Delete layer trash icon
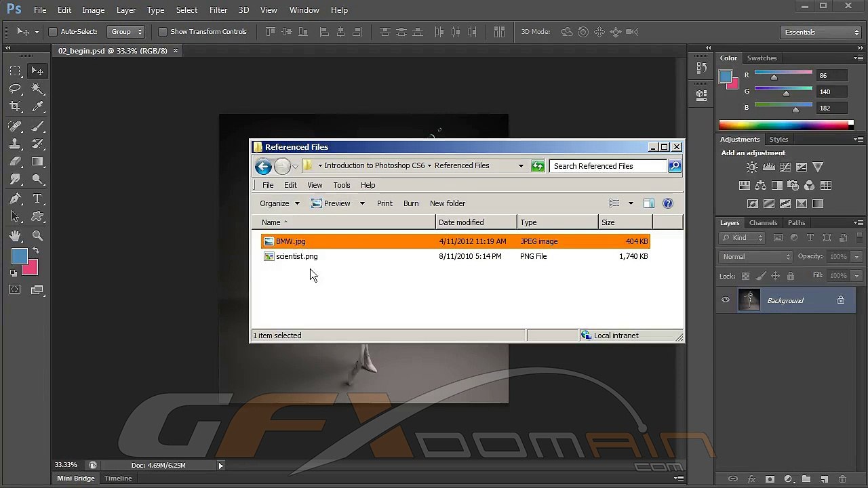This screenshot has width=868, height=488. coord(842,479)
